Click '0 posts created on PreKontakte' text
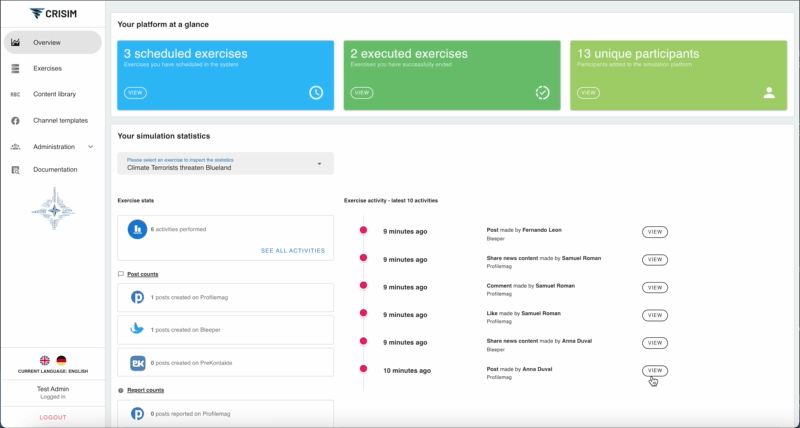Image resolution: width=800 pixels, height=428 pixels. tap(191, 363)
